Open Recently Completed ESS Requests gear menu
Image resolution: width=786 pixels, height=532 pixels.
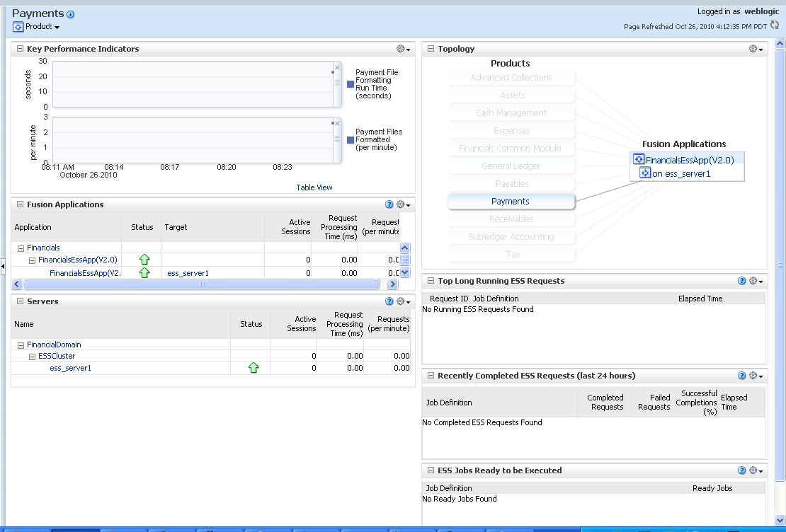pyautogui.click(x=756, y=376)
